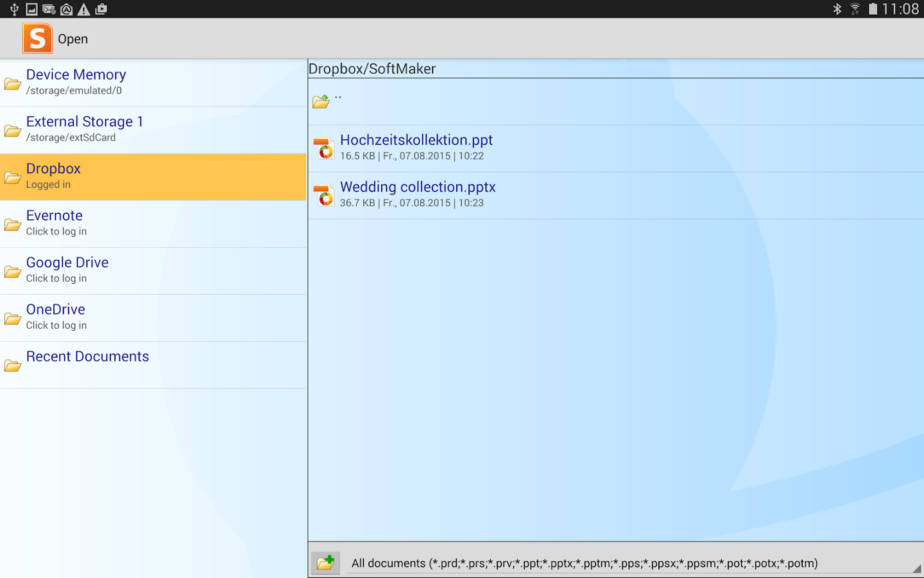Open Hochzeitskollektion.ppt file

pos(616,148)
